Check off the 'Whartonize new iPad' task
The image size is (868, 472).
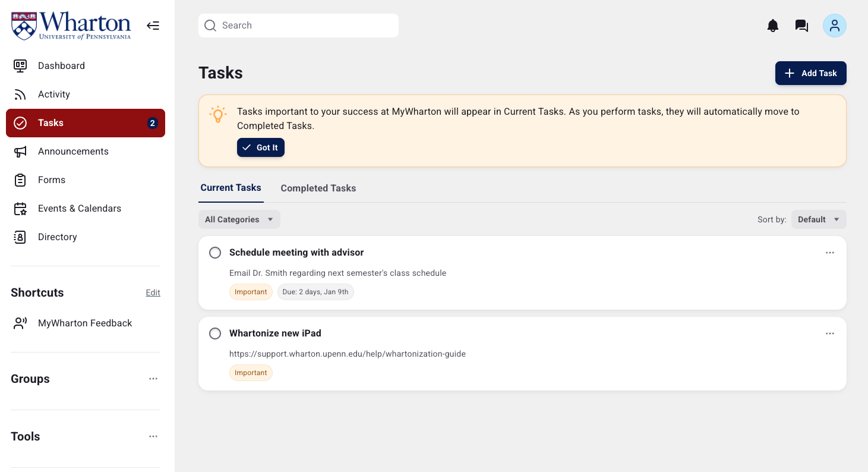tap(215, 333)
